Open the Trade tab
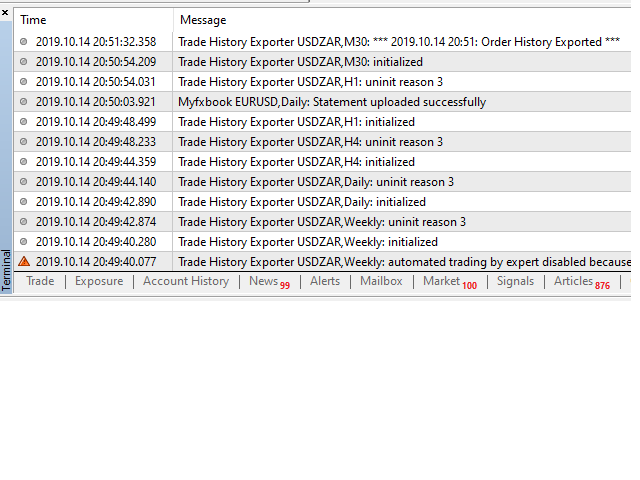Viewport: 640px width, 480px height. [x=40, y=282]
